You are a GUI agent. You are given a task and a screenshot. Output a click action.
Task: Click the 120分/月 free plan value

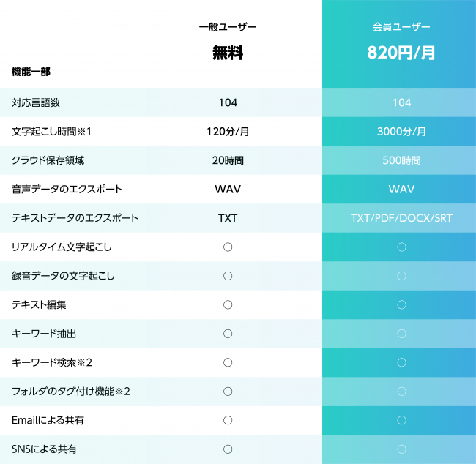click(x=228, y=132)
